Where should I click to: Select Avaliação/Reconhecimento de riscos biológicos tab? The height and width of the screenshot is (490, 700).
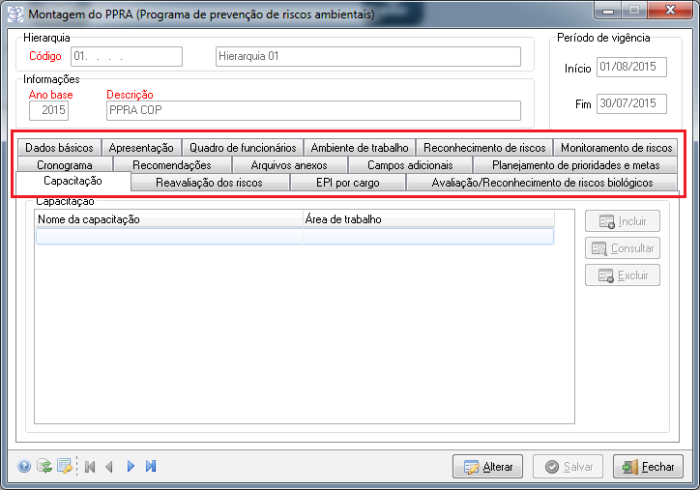pyautogui.click(x=541, y=182)
